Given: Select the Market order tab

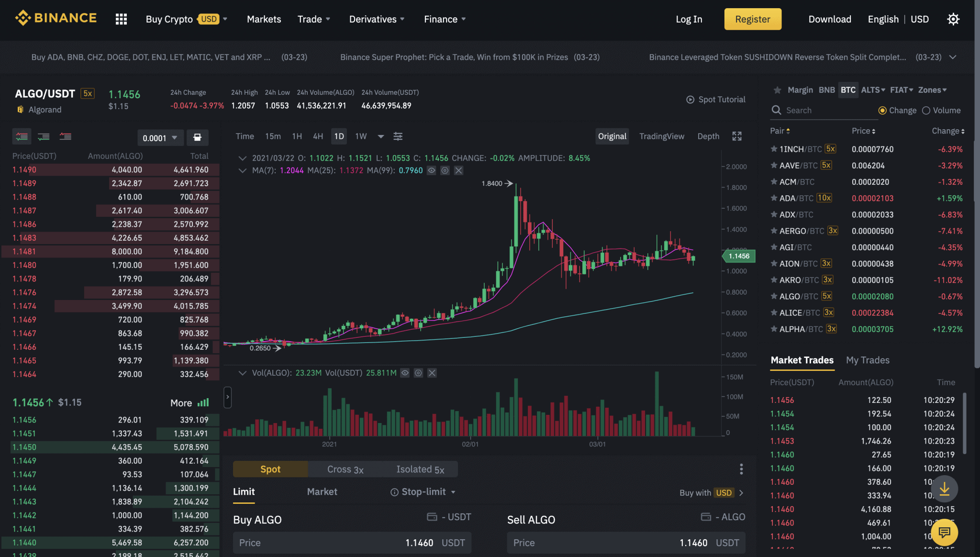Looking at the screenshot, I should coord(322,492).
